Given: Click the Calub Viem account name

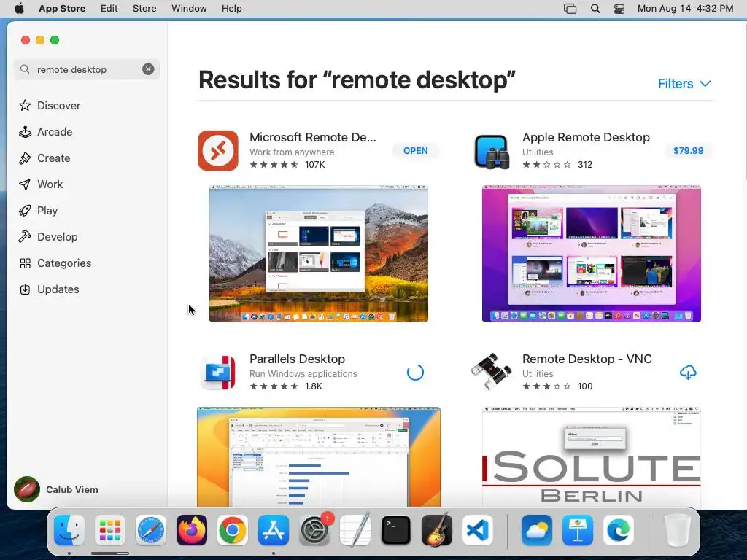Looking at the screenshot, I should tap(72, 489).
